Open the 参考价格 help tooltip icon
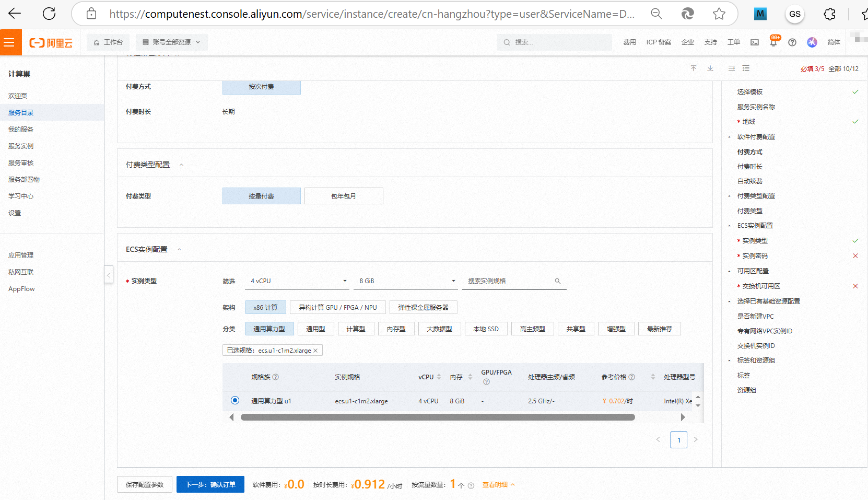 click(x=631, y=377)
